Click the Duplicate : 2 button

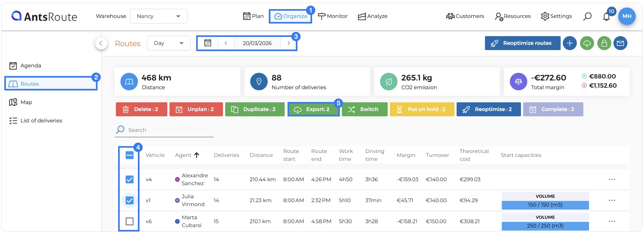point(255,109)
